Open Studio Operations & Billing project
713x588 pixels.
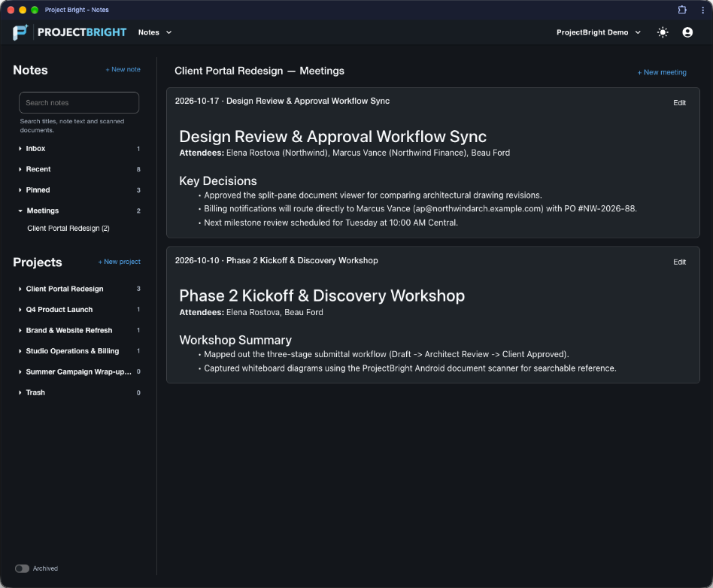pyautogui.click(x=72, y=351)
